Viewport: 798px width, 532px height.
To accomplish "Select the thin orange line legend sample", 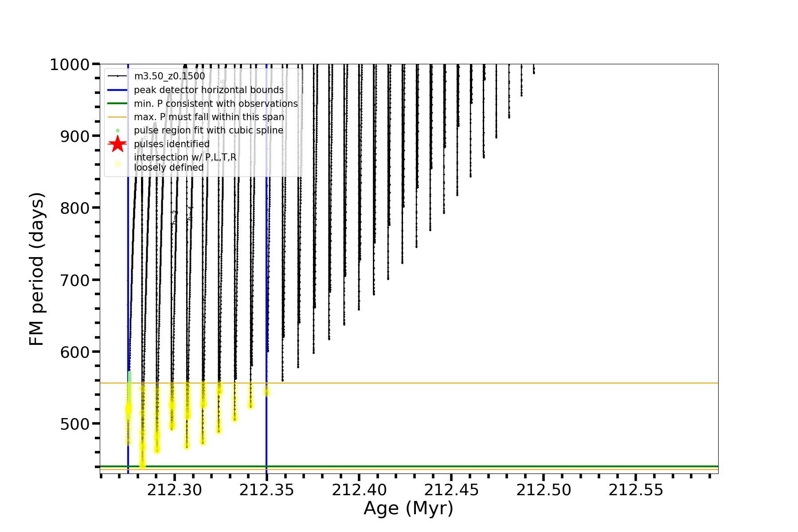I will tap(117, 117).
